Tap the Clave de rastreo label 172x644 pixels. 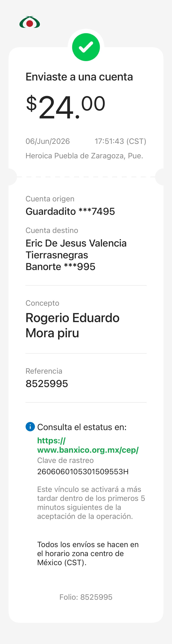click(66, 460)
